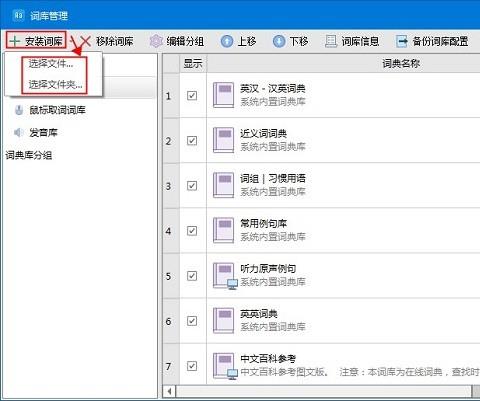Toggle display checkbox for 中文百科参考
The image size is (480, 401).
192,366
